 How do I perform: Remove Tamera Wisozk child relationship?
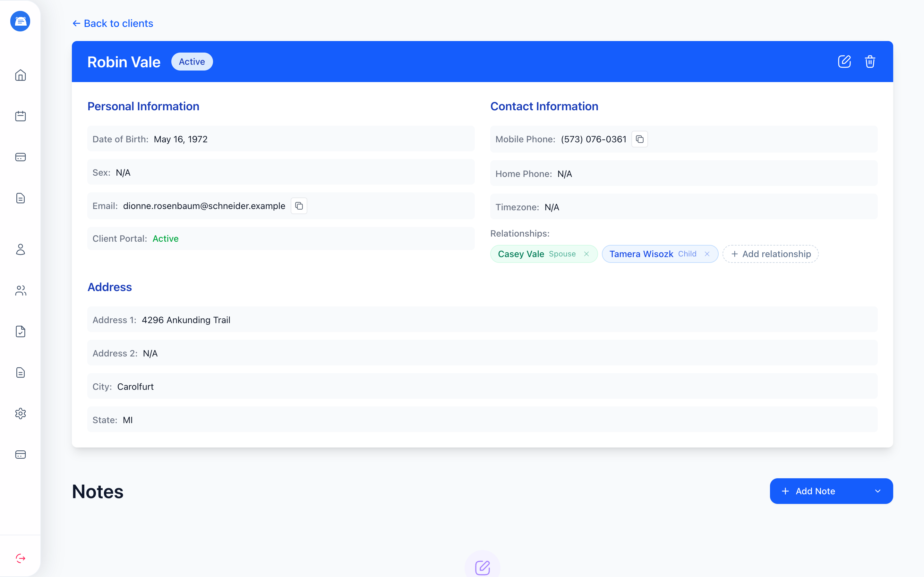click(x=707, y=254)
